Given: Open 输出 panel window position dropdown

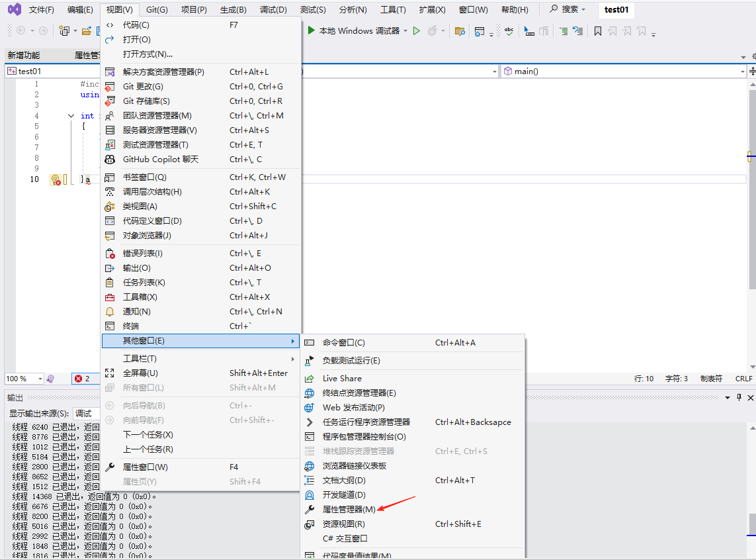Looking at the screenshot, I should 728,397.
